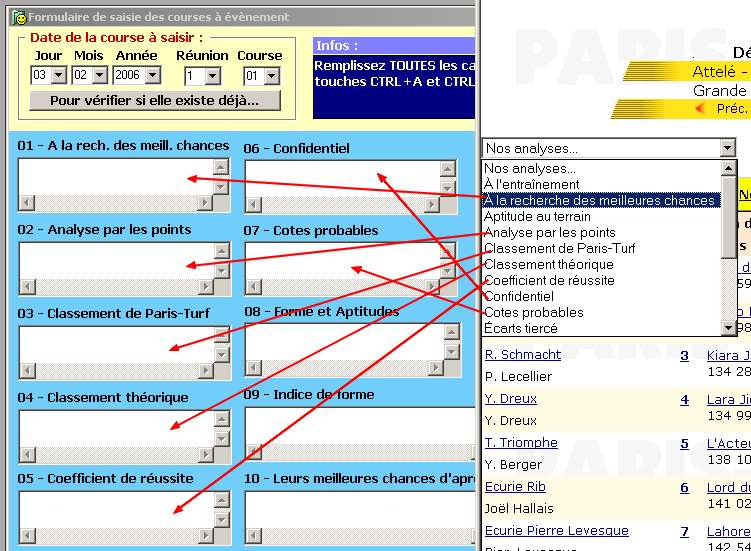Image resolution: width=751 pixels, height=551 pixels.
Task: Open the Jour dropdown
Action: click(59, 75)
